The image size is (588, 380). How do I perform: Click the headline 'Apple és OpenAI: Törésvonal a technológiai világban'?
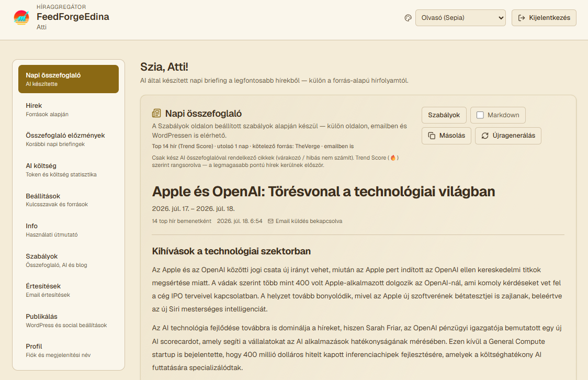click(x=323, y=192)
